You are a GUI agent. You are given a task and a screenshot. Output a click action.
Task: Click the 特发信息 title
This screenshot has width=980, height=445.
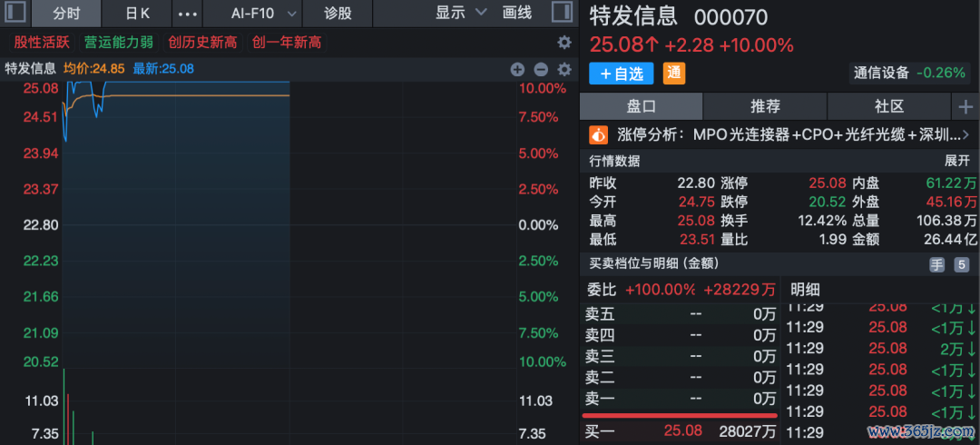point(633,15)
